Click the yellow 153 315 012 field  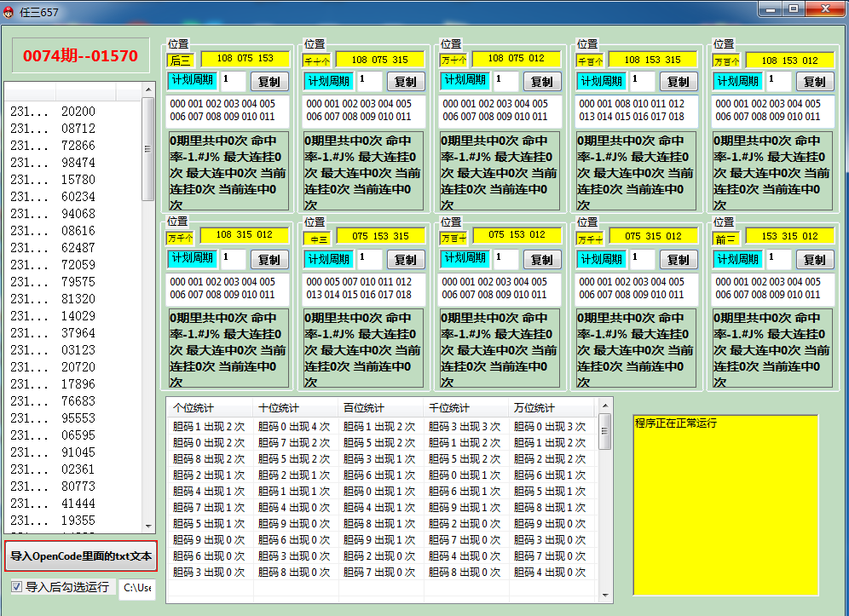(789, 236)
